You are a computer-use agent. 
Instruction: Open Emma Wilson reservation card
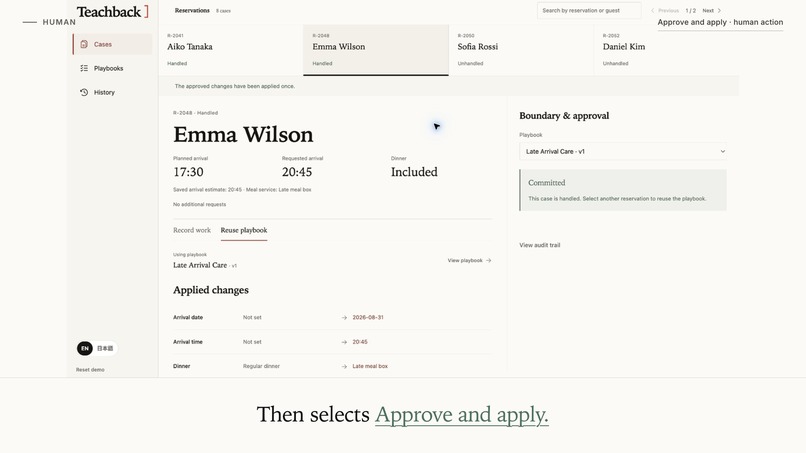click(x=376, y=50)
